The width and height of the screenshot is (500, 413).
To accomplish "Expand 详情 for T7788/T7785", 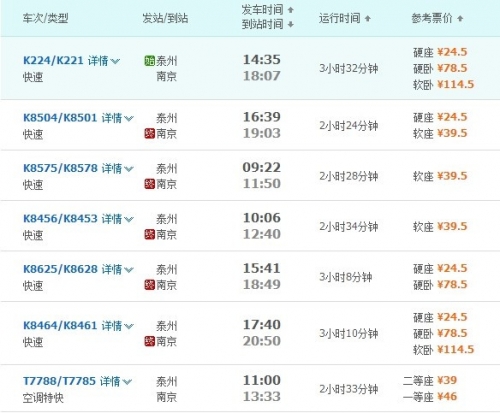I will pyautogui.click(x=116, y=381).
